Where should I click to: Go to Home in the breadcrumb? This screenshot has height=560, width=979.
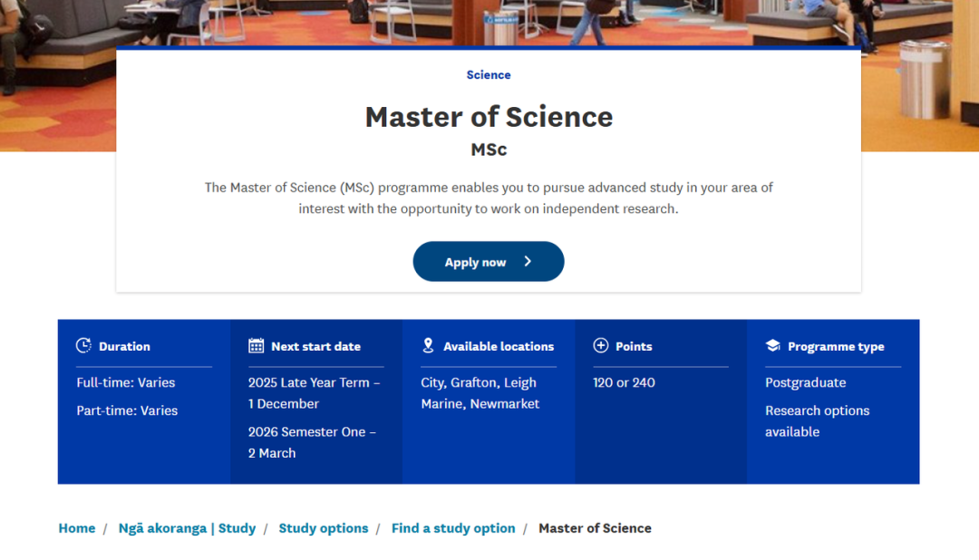click(x=77, y=528)
